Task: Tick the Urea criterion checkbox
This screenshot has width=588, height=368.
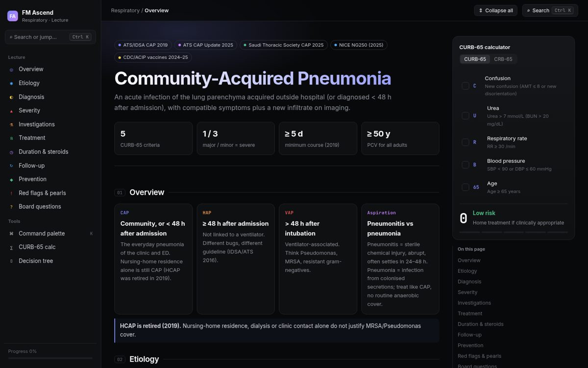Action: (465, 116)
